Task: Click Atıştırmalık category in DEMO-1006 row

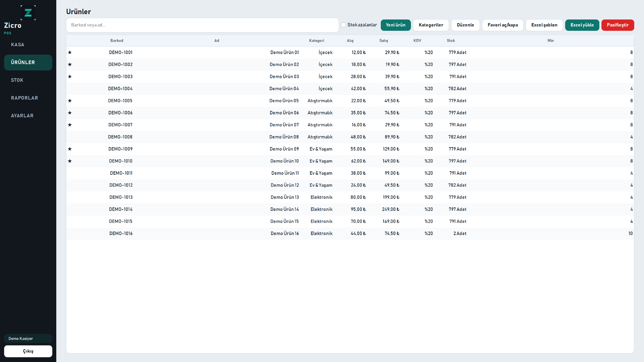Action: tap(320, 113)
